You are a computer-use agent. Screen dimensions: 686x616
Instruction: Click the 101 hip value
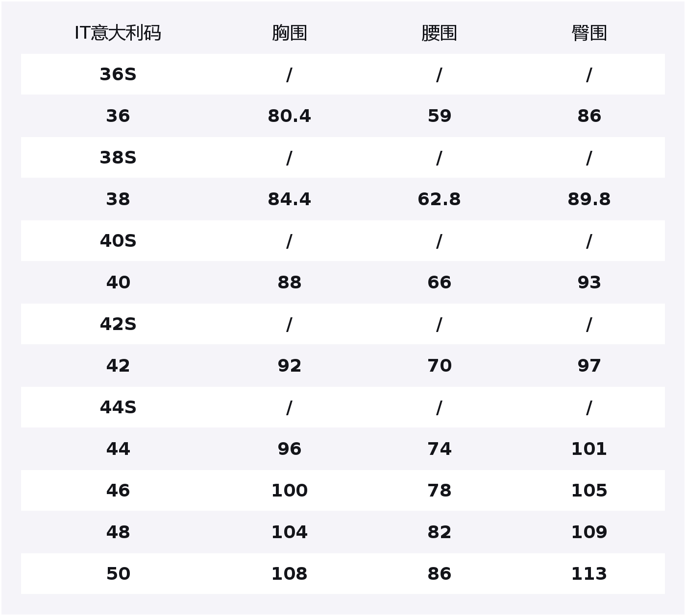589,449
